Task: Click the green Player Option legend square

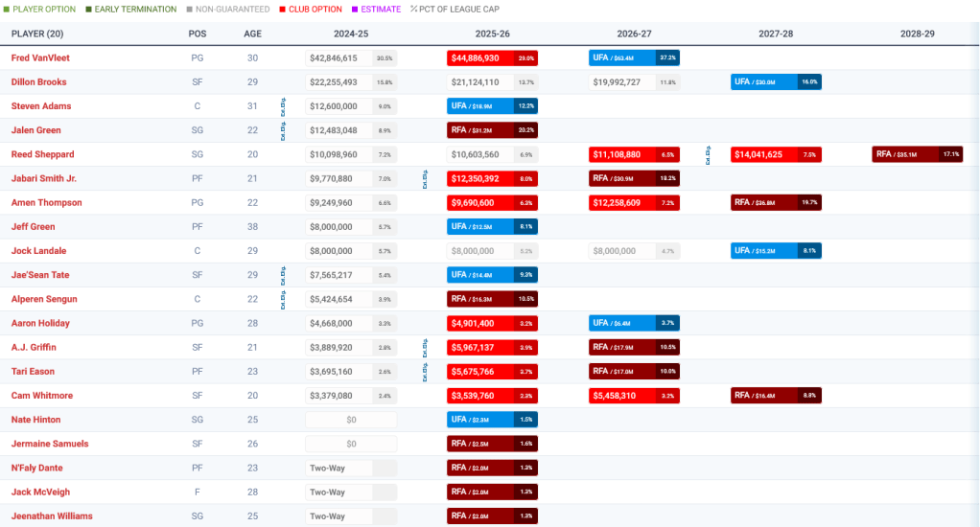Action: [5, 10]
